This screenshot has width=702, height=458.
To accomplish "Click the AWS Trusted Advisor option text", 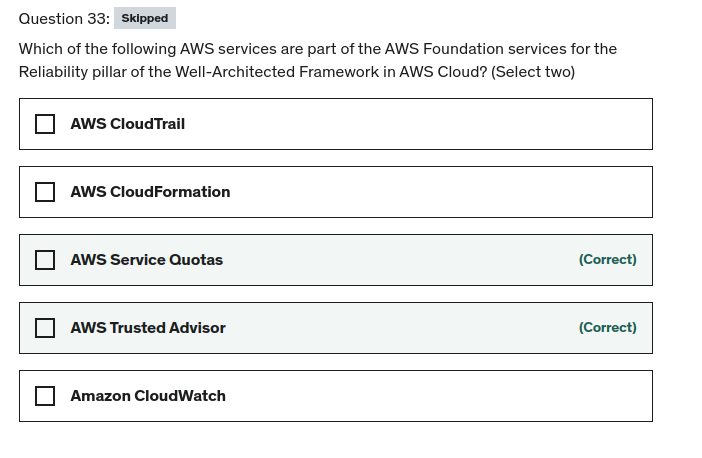I will coord(148,328).
